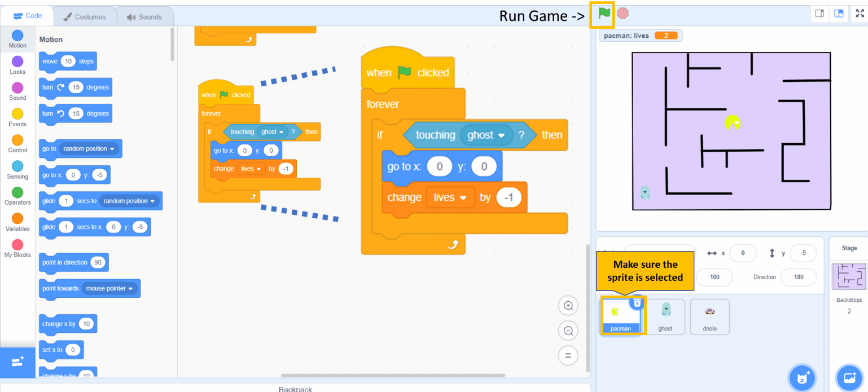Click the workspace horizontal scrollbar
This screenshot has height=392, width=868.
(393, 375)
